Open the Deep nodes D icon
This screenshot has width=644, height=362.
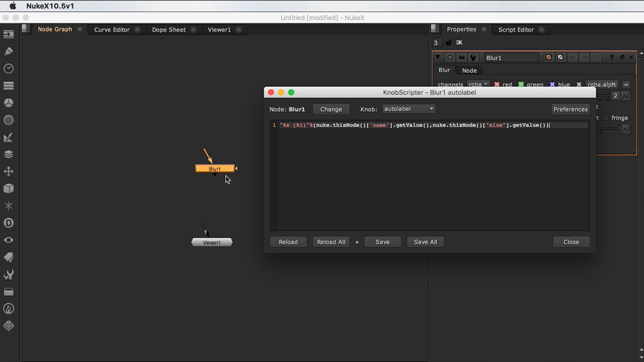(x=9, y=223)
